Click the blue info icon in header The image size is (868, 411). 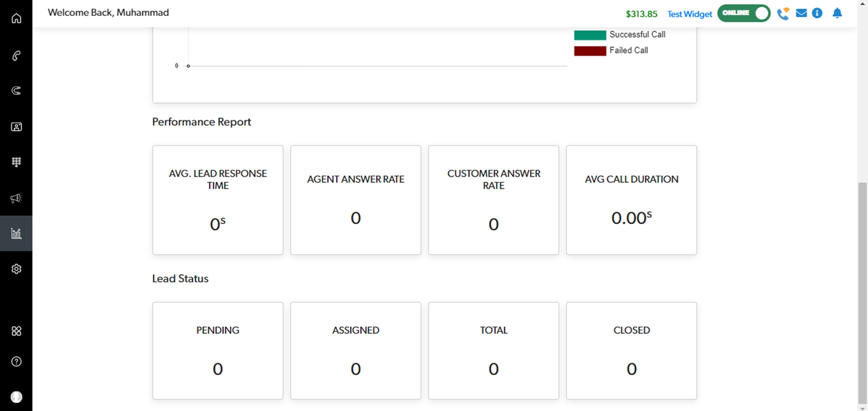[817, 13]
